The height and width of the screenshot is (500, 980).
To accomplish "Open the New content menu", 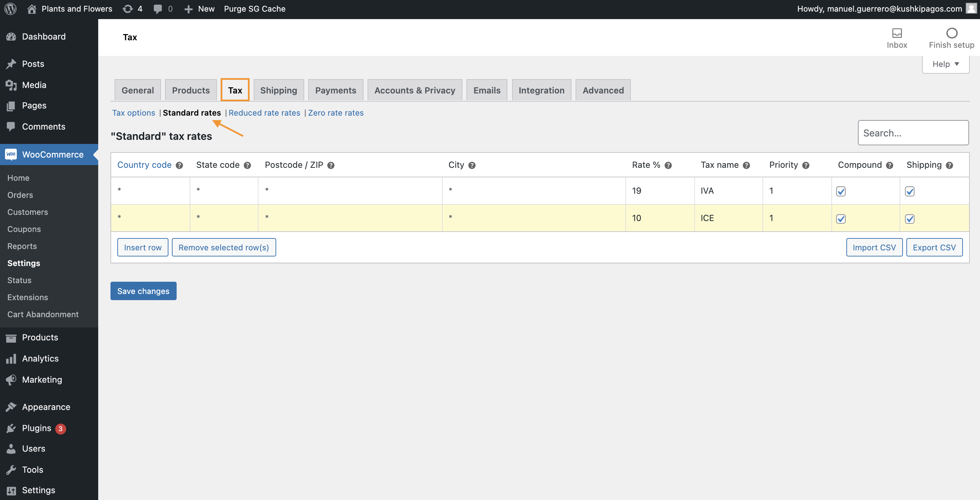I will point(199,9).
